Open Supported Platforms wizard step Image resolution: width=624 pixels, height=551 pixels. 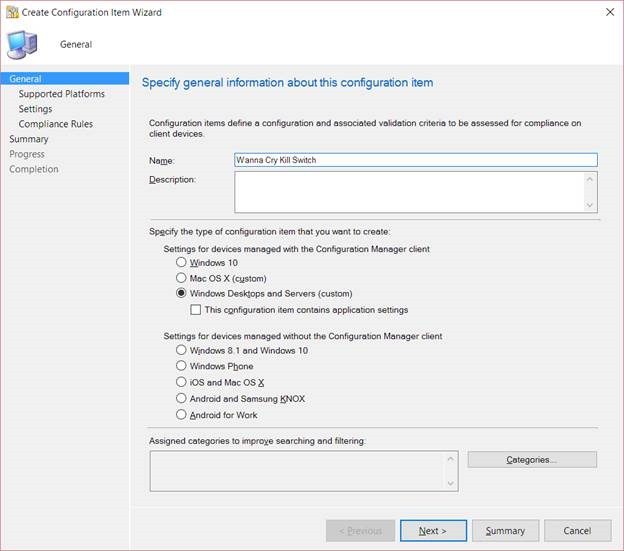62,94
